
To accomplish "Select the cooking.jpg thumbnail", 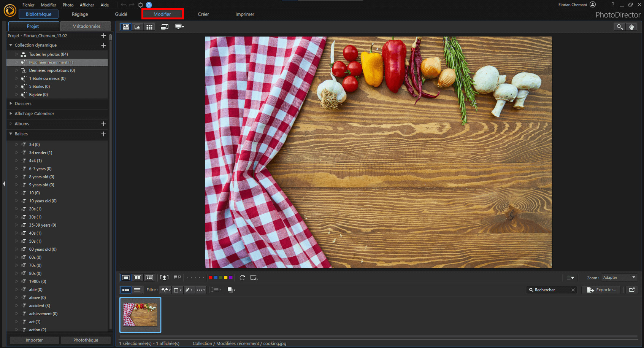I will 140,315.
